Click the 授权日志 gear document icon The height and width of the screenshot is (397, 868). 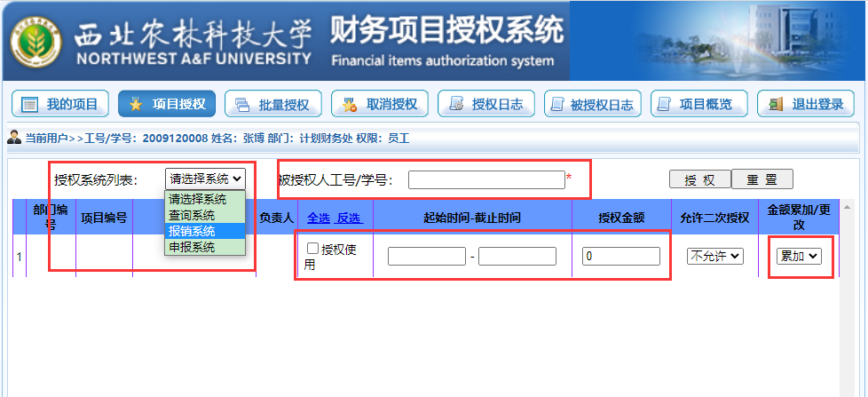[x=456, y=104]
